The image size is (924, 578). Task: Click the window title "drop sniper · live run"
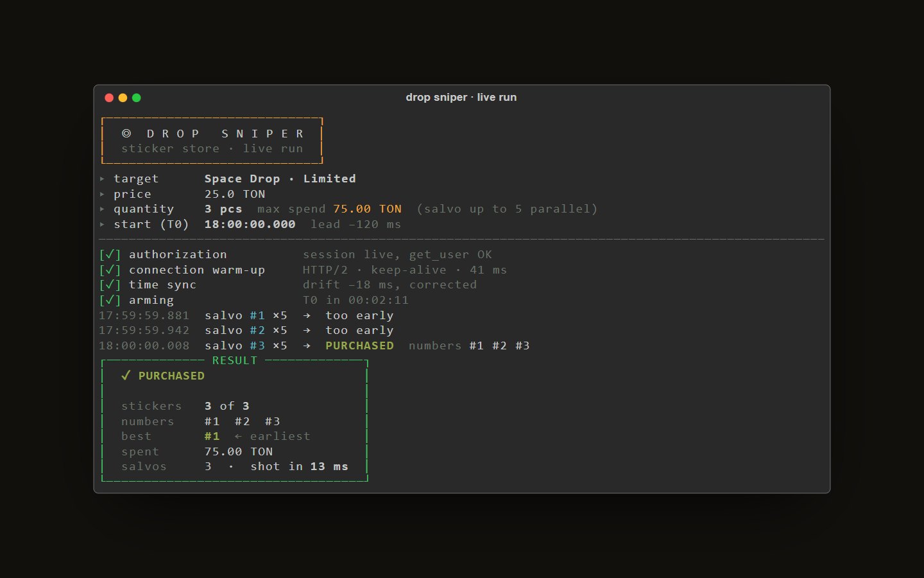[461, 98]
